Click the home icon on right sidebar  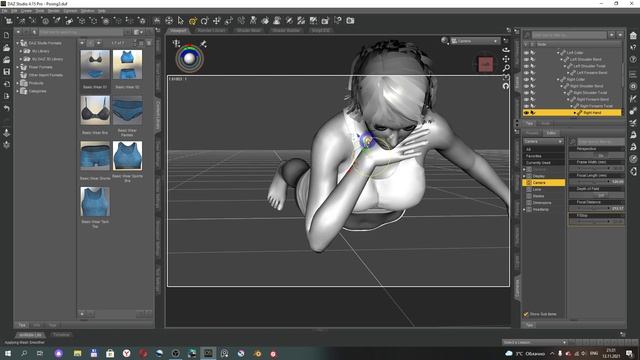(633, 36)
